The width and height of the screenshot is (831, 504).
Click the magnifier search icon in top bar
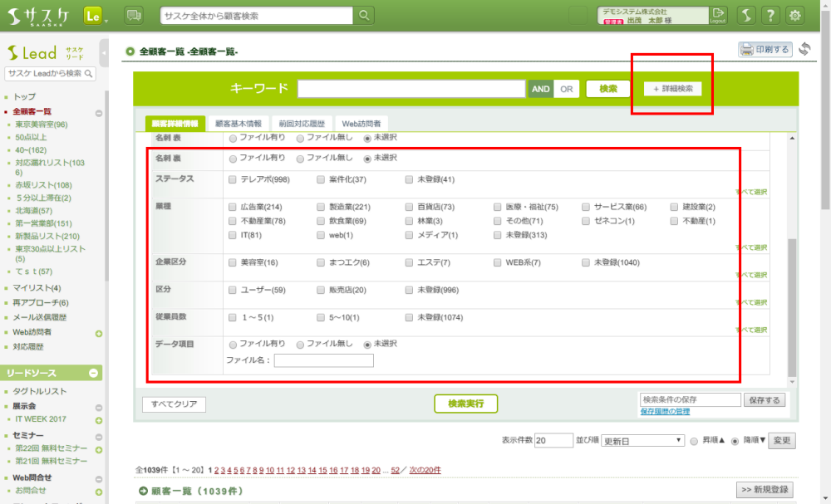(x=364, y=15)
